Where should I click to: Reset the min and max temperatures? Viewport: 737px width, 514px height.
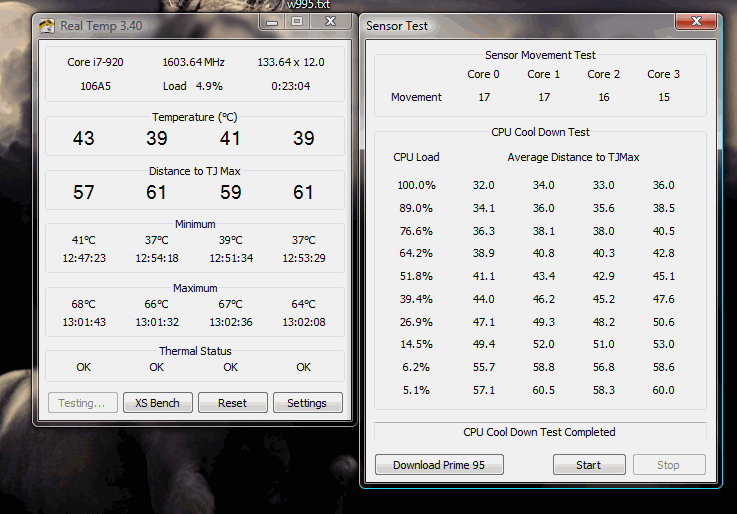(233, 403)
